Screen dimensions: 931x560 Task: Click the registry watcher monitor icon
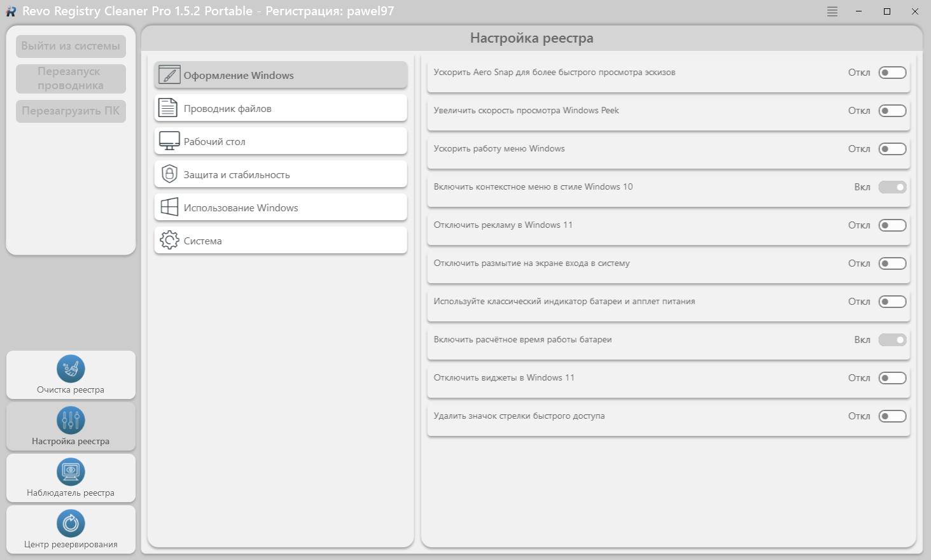(71, 472)
